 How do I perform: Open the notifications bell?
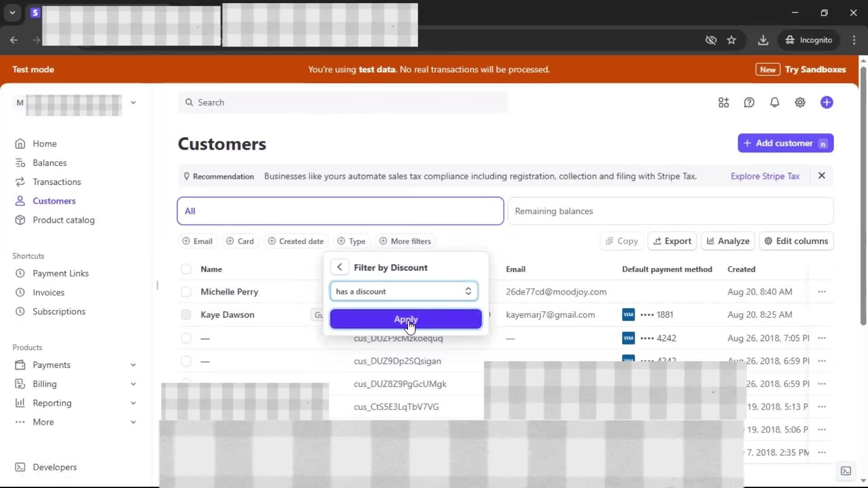[x=774, y=103]
